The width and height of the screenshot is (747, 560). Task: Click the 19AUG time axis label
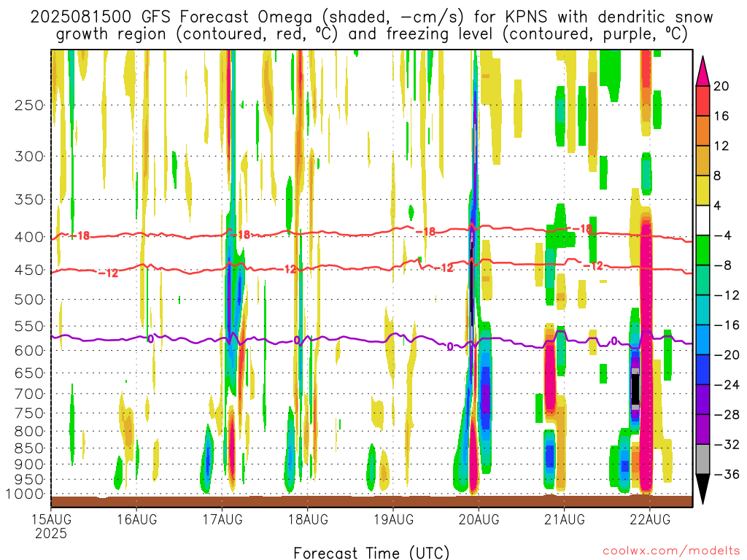[x=393, y=519]
